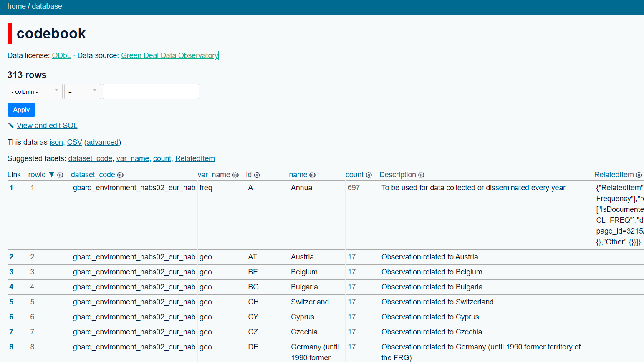Download this data as CSV
The height and width of the screenshot is (362, 644).
point(74,142)
